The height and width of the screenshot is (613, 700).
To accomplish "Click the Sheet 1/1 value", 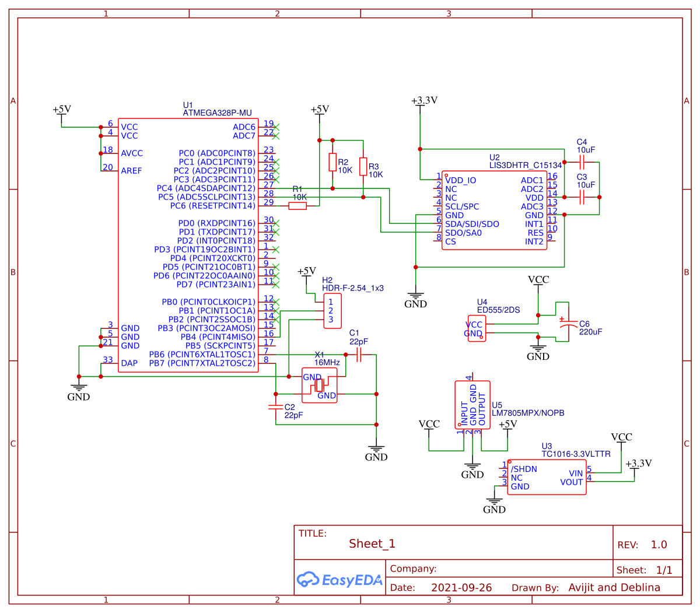I will click(664, 570).
